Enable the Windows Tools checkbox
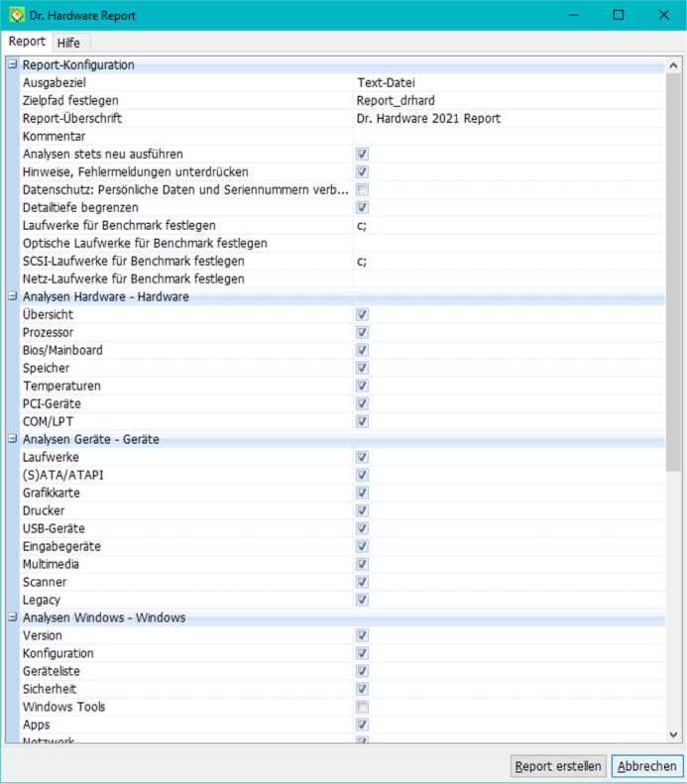 click(363, 708)
